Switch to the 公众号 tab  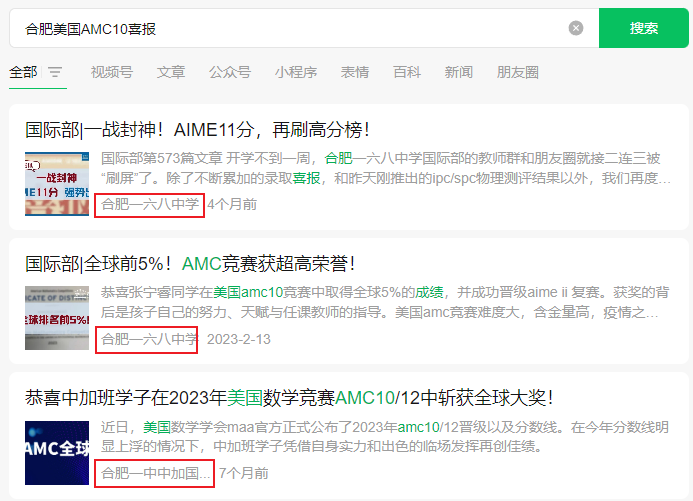point(230,72)
